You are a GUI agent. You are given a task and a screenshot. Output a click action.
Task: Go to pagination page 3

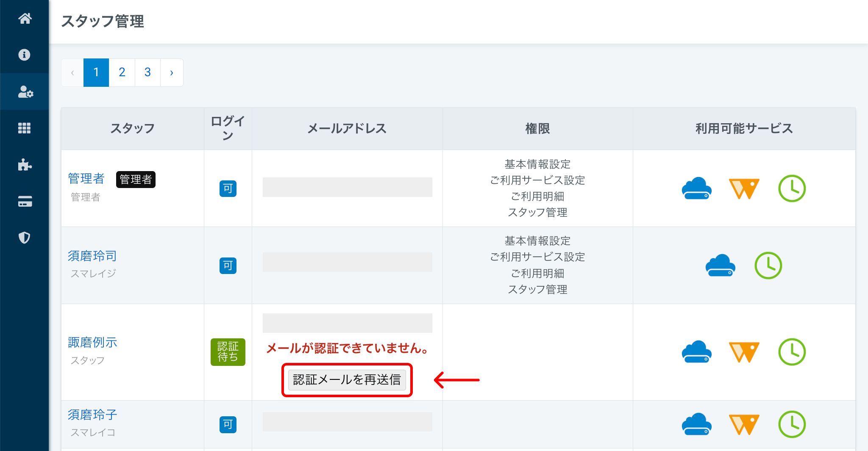click(147, 72)
